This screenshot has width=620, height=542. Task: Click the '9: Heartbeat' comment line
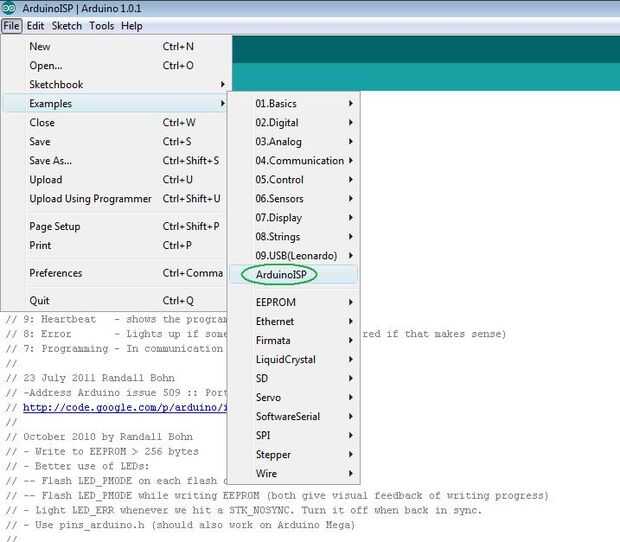tap(117, 319)
